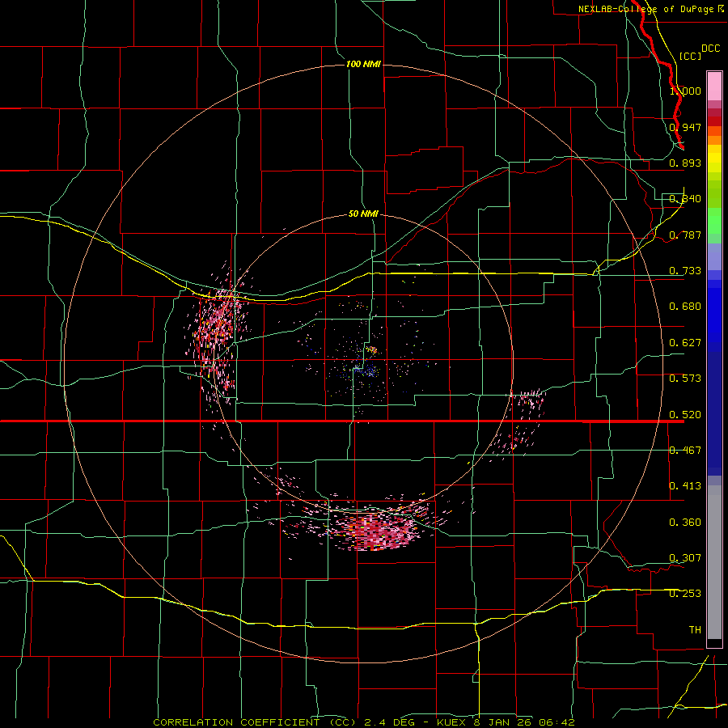Click the 0.893 scale value
The image size is (728, 728).
[x=685, y=163]
